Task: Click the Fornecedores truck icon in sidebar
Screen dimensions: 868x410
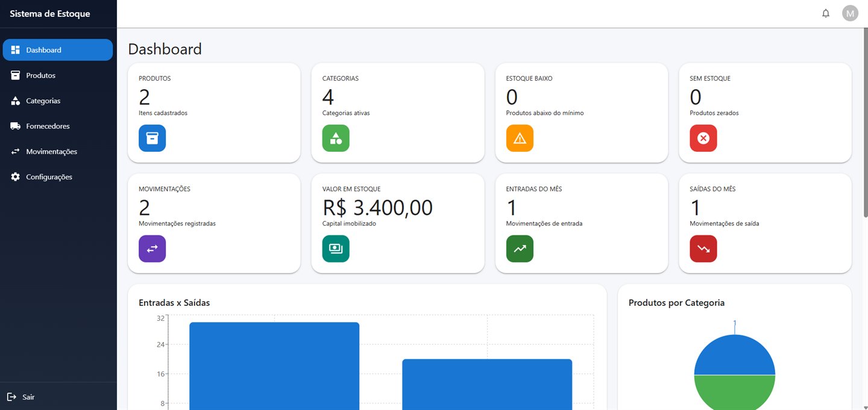Action: [16, 126]
